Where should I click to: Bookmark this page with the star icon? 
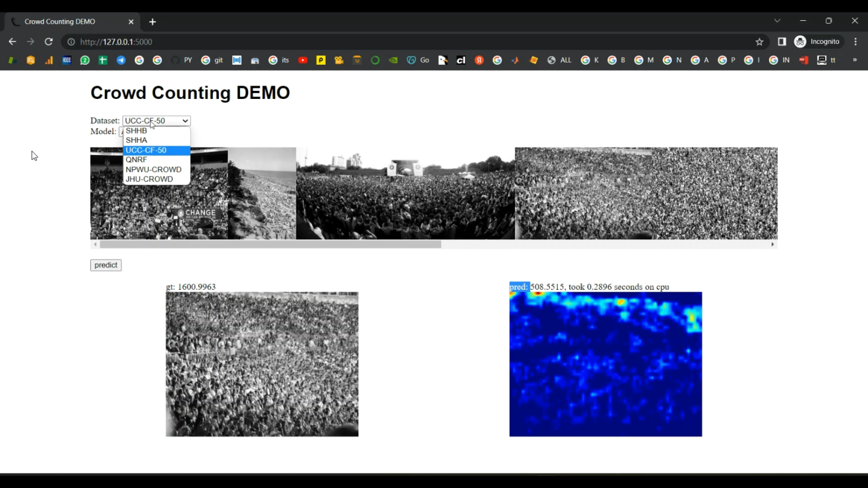pos(759,42)
